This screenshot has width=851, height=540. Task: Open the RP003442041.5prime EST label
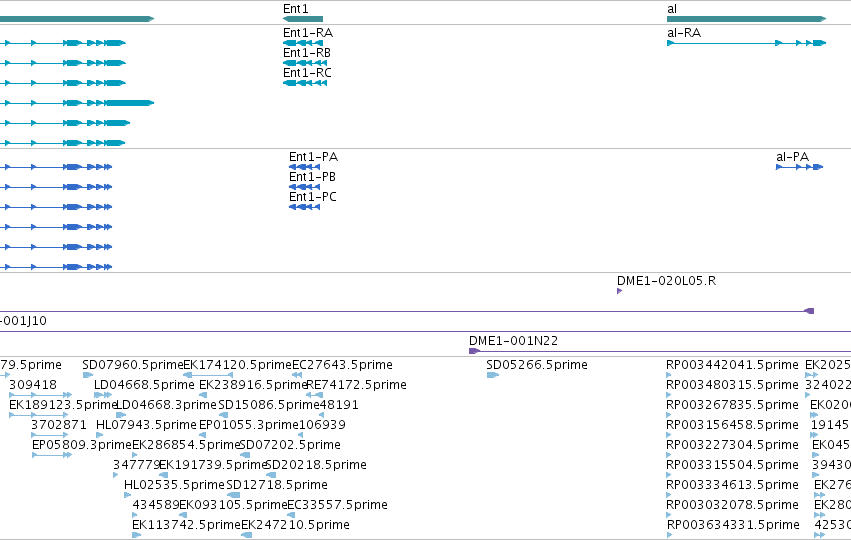(x=733, y=365)
